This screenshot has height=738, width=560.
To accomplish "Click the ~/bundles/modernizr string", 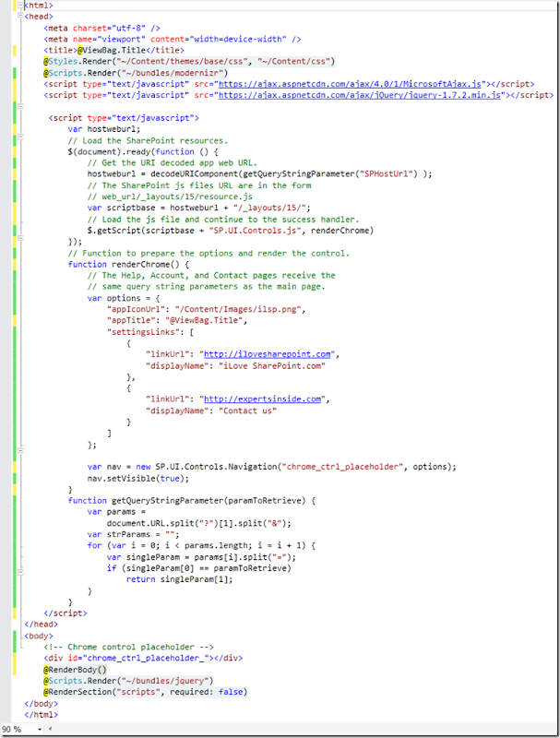I will [x=173, y=73].
